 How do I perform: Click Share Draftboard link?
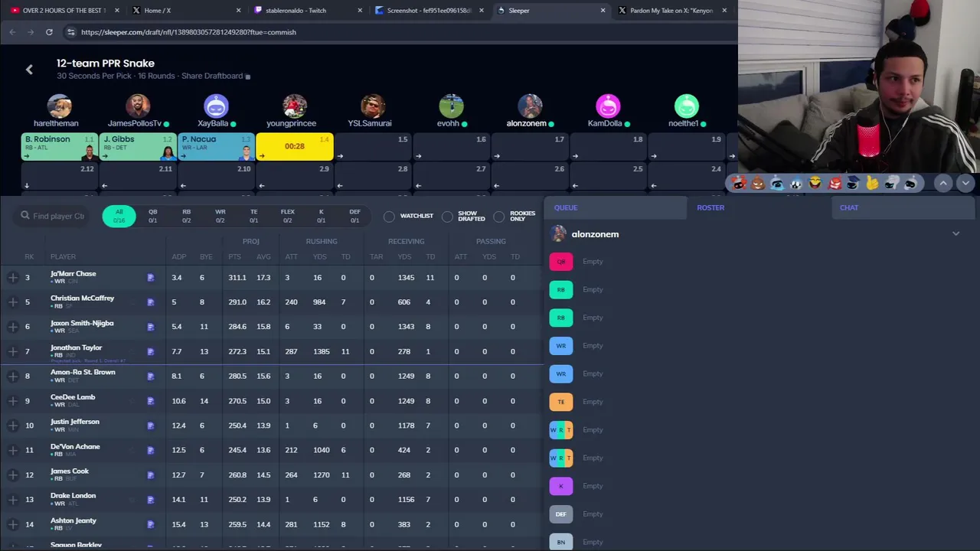click(x=211, y=77)
